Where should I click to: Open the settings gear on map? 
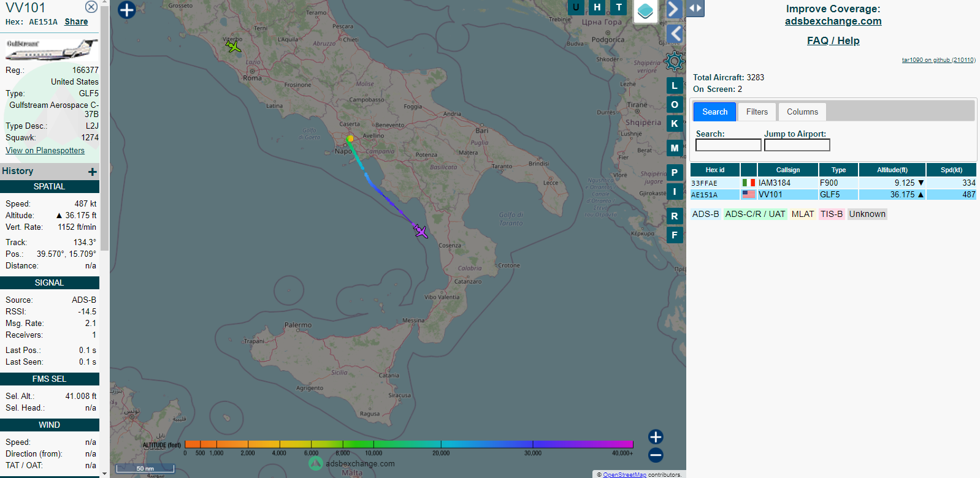coord(674,61)
